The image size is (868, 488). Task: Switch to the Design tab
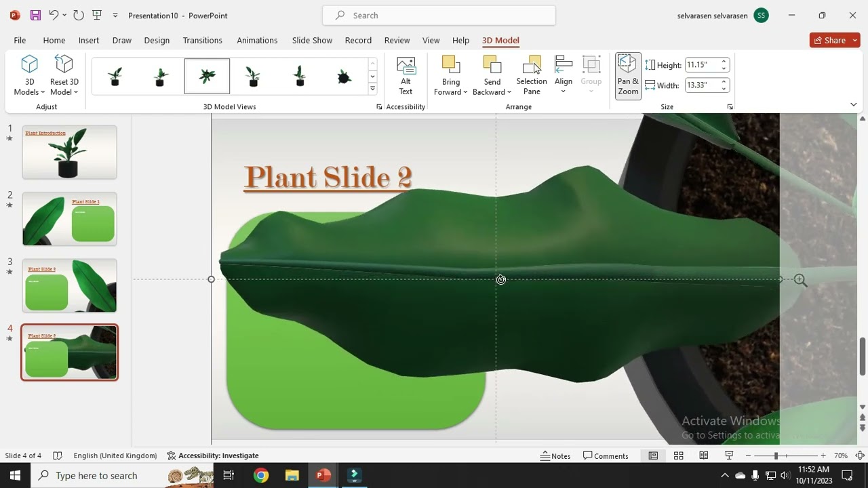[x=157, y=40]
